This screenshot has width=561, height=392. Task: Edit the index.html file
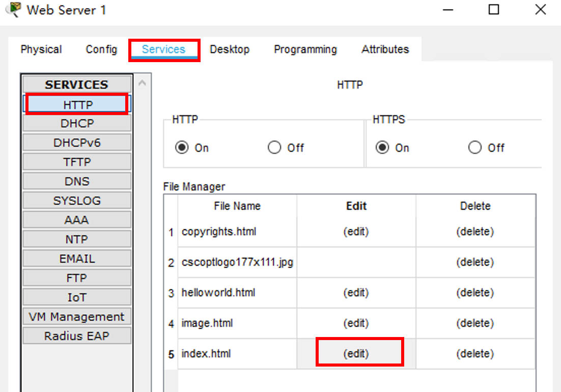356,354
